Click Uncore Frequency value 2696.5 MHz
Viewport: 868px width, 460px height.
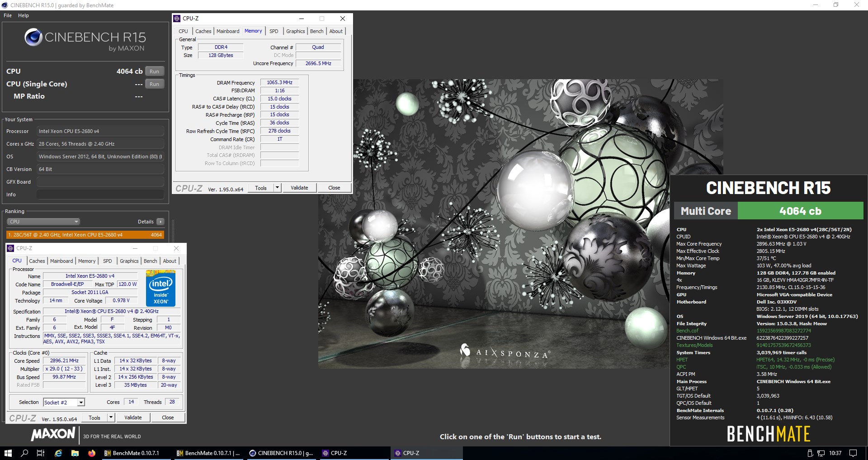tap(318, 63)
